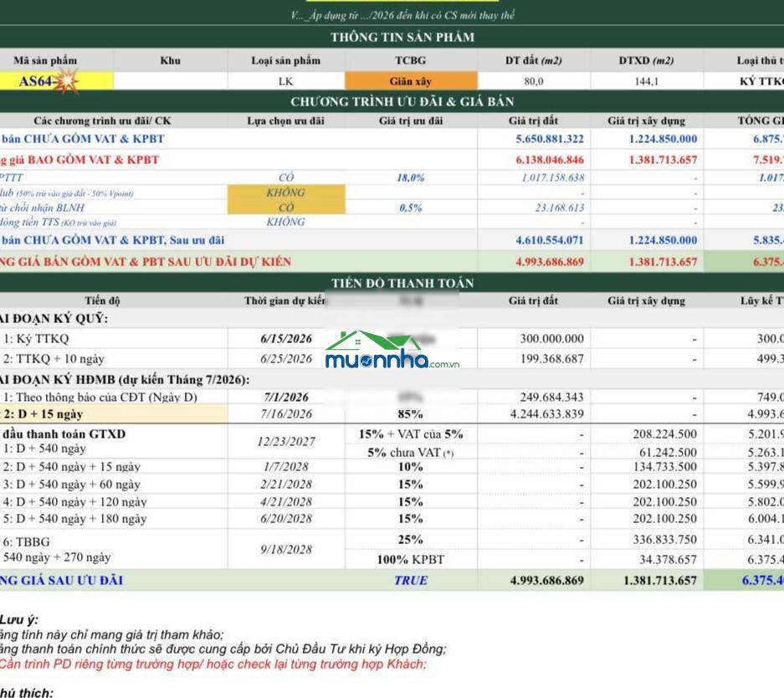Screen dimensions: 784x698
Task: Select discount amount 1.017.158.638
Action: coord(552,177)
